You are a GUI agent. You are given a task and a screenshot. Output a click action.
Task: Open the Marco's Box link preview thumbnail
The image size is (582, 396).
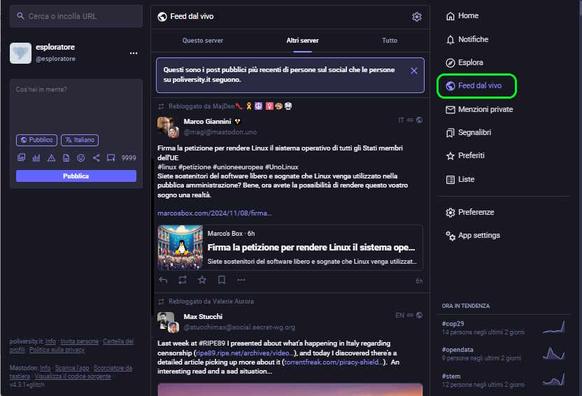pos(180,247)
